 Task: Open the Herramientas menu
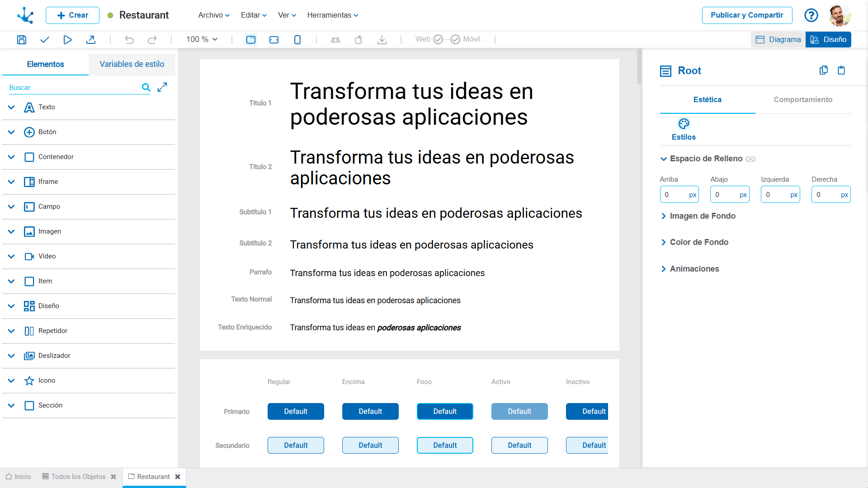332,15
